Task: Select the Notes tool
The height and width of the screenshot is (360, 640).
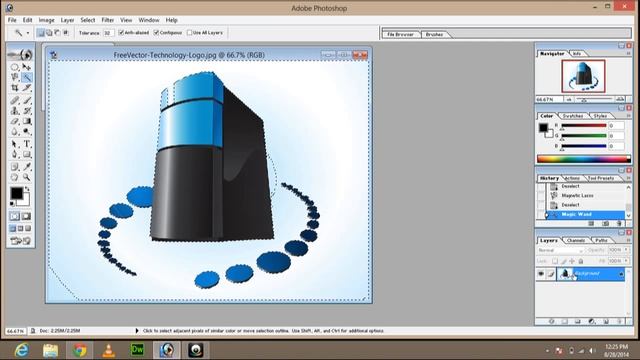Action: pyautogui.click(x=15, y=167)
